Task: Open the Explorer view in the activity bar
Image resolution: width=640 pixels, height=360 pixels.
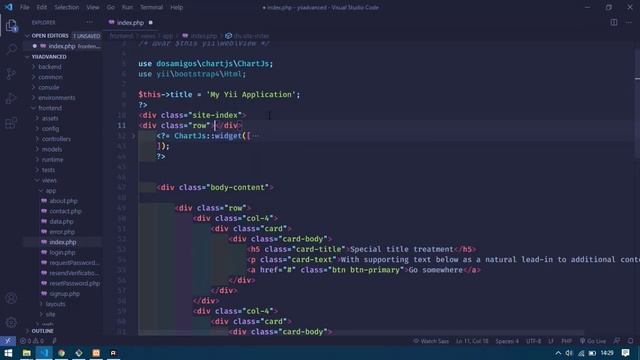Action: [11, 26]
